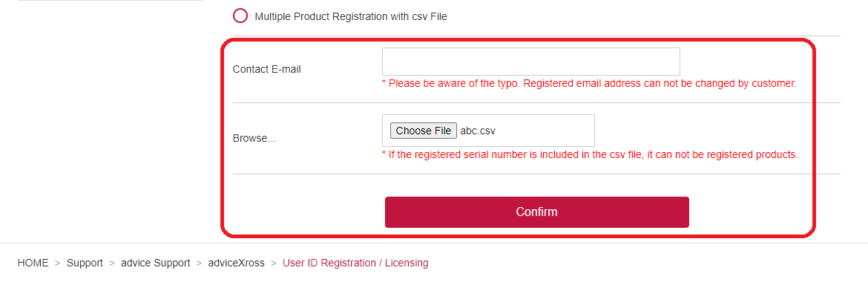Click the 'Browse...' field label
The height and width of the screenshot is (282, 868).
[x=254, y=139]
